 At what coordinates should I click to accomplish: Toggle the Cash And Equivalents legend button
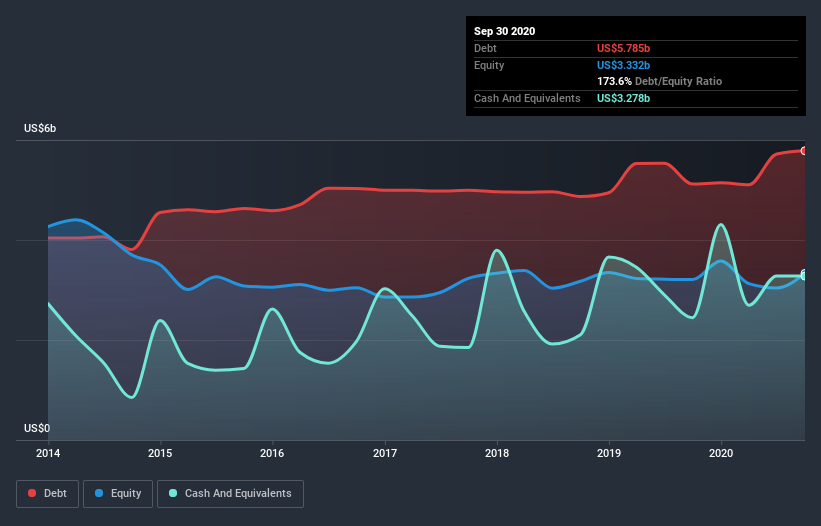[230, 494]
